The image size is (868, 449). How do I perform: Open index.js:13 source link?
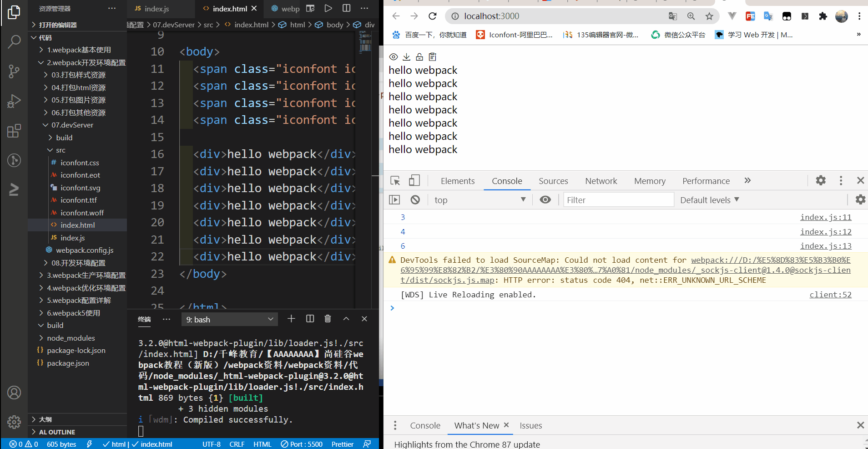826,246
